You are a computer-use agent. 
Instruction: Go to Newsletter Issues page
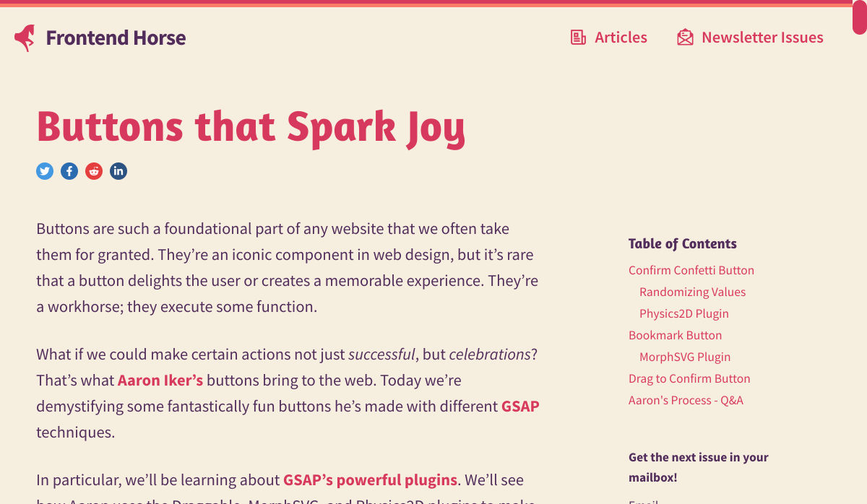[x=762, y=38]
